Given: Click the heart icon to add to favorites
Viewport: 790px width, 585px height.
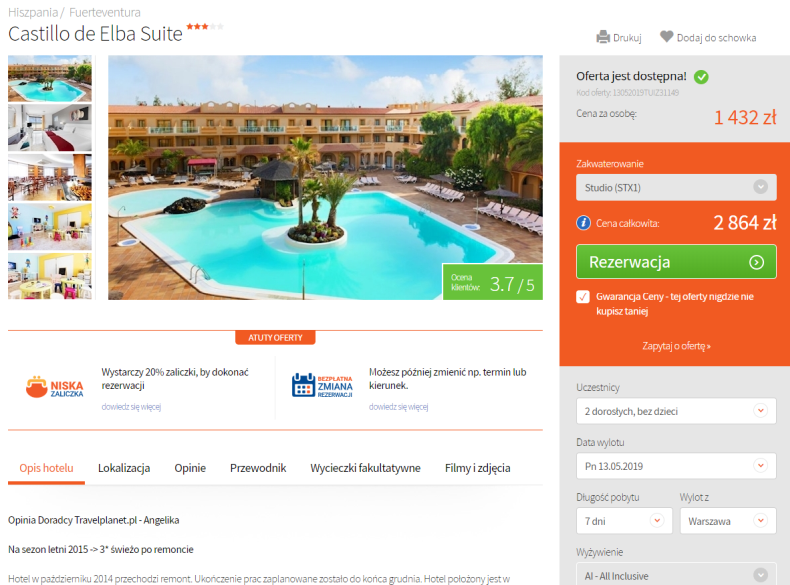Looking at the screenshot, I should tap(667, 37).
